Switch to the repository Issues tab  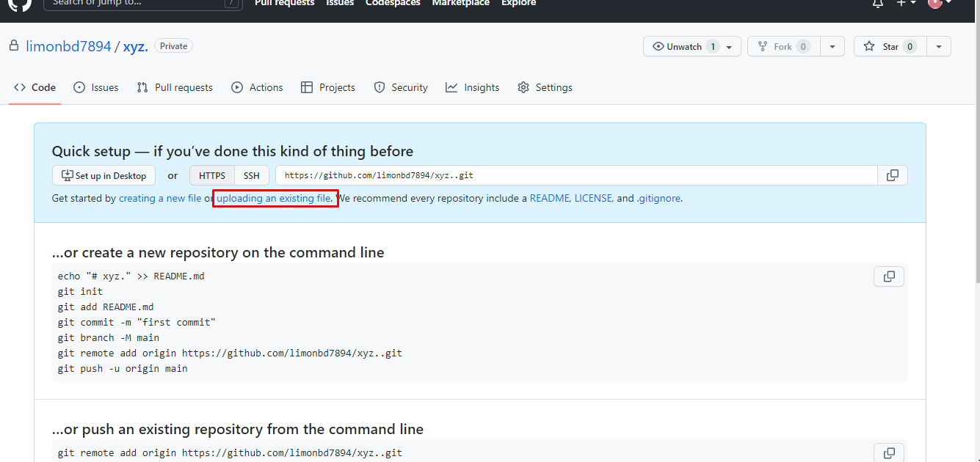pyautogui.click(x=96, y=87)
